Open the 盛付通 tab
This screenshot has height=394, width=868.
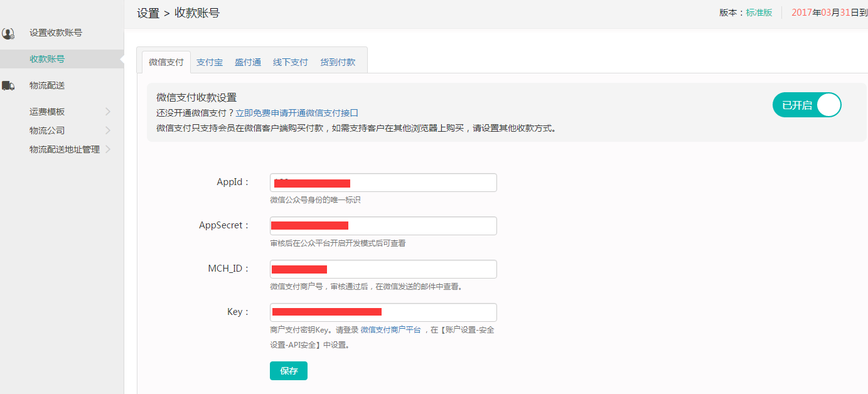pyautogui.click(x=248, y=62)
